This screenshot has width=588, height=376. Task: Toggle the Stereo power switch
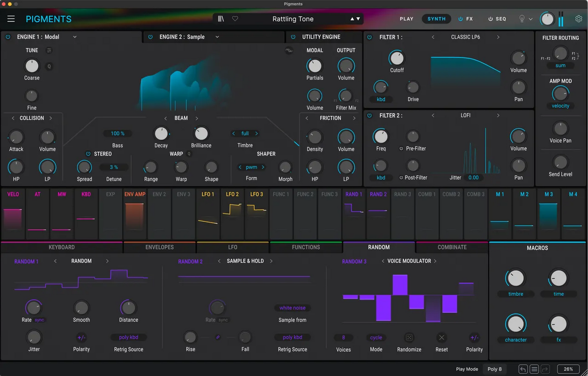click(88, 154)
